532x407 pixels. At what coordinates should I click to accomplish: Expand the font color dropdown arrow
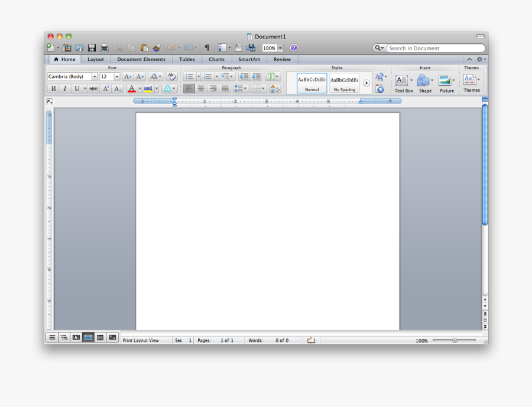point(139,89)
